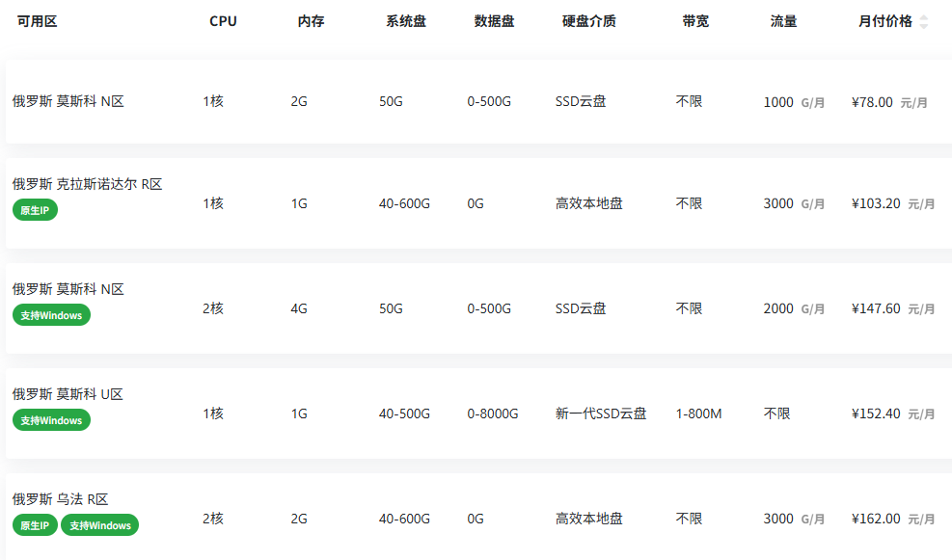Click the 1000 G/月 traffic cell

(x=794, y=102)
